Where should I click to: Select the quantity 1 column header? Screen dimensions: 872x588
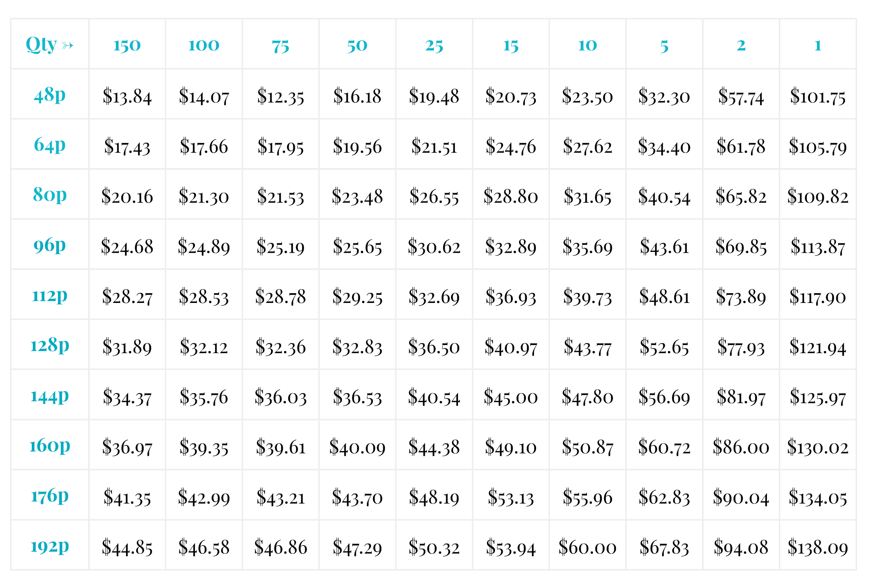tap(818, 45)
